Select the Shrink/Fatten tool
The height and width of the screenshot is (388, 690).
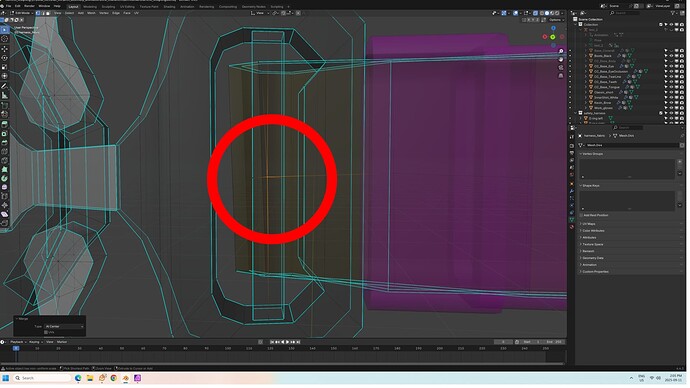(4, 205)
